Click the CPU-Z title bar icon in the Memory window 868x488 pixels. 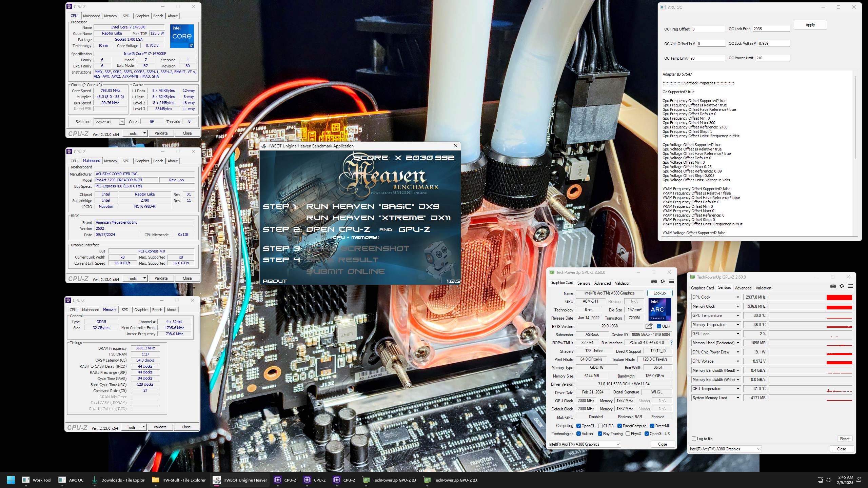(68, 300)
